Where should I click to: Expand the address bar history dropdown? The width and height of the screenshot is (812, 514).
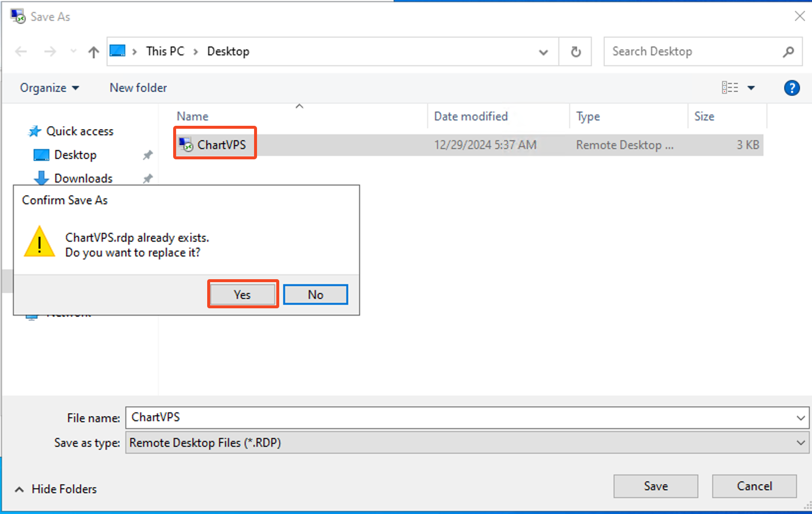click(543, 52)
